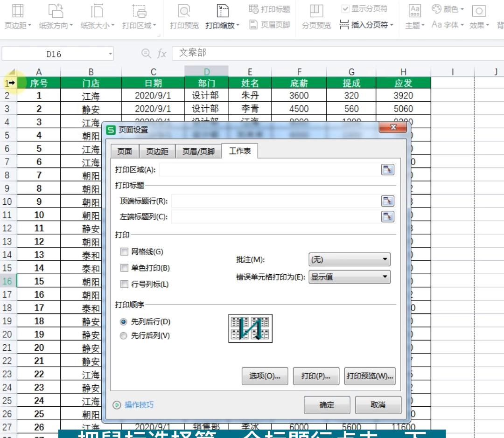The width and height of the screenshot is (504, 438).
Task: Switch to the 页面 tab in dialog
Action: 124,151
